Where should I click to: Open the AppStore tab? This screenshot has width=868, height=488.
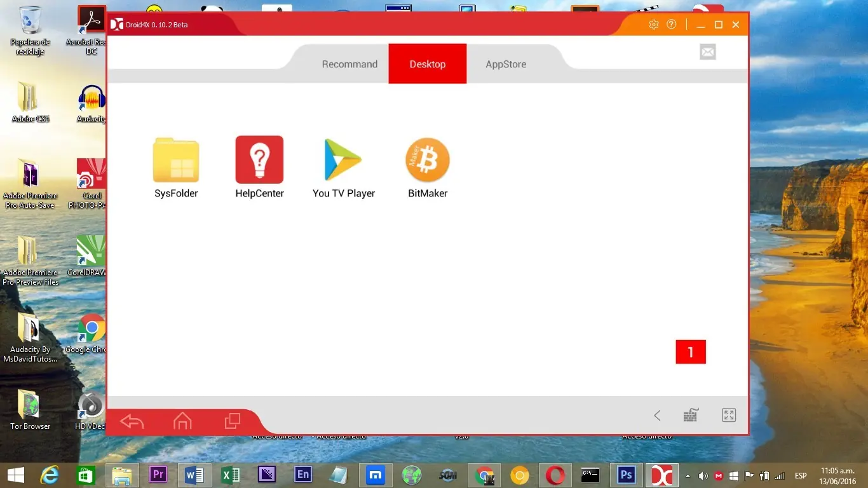click(506, 64)
